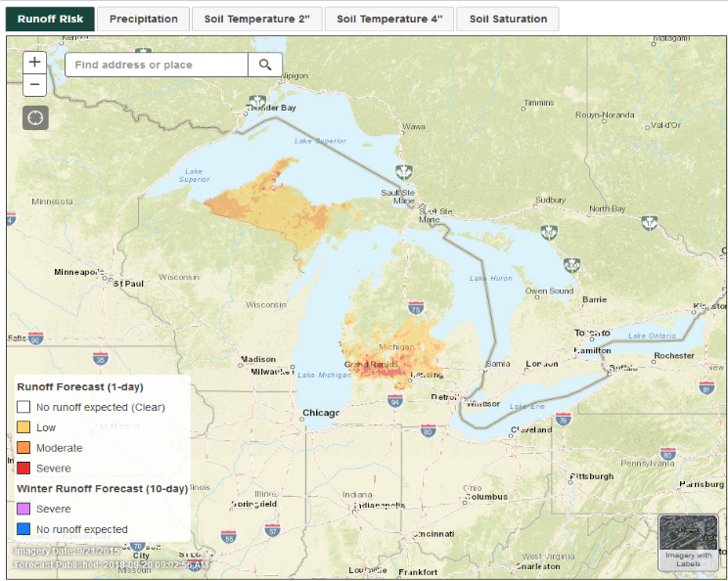Open the Soil Temperature 2" tab
Image resolution: width=728 pixels, height=581 pixels.
coord(256,20)
